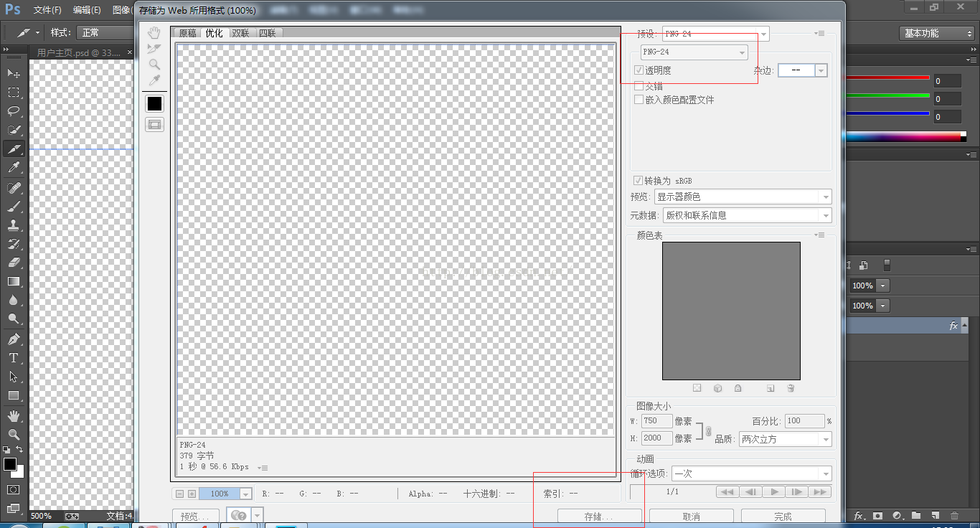The height and width of the screenshot is (528, 980).
Task: Open the 基本功能 workspace dropdown
Action: (936, 33)
